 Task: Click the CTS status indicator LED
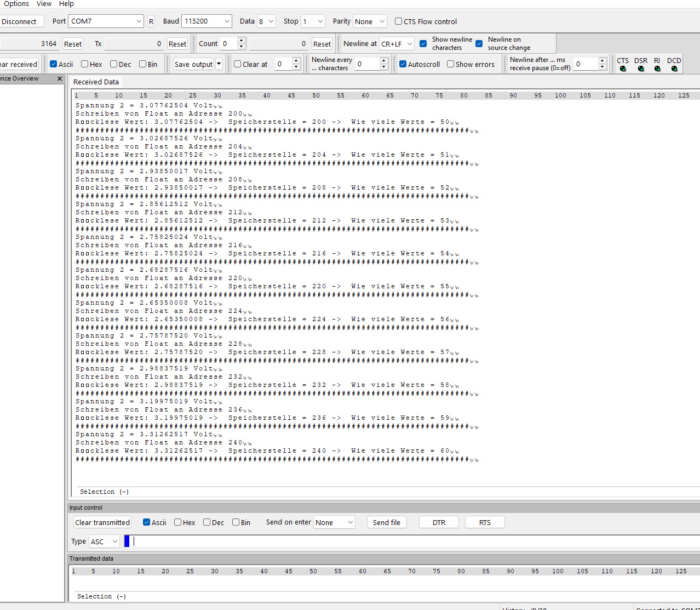coord(623,69)
